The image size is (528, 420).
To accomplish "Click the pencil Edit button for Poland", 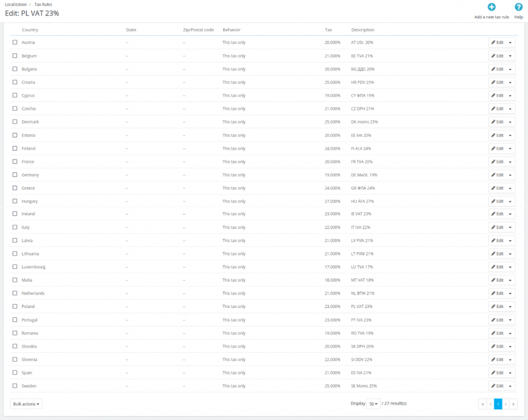I will [497, 306].
